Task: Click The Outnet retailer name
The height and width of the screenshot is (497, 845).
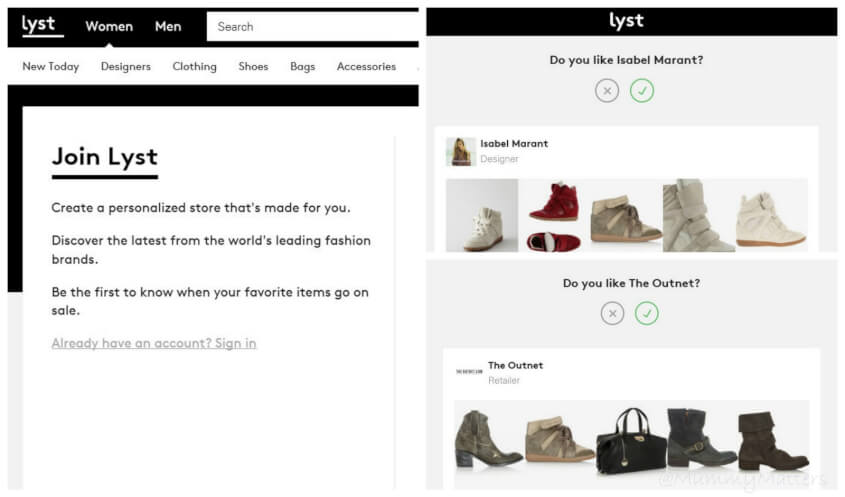Action: (515, 365)
